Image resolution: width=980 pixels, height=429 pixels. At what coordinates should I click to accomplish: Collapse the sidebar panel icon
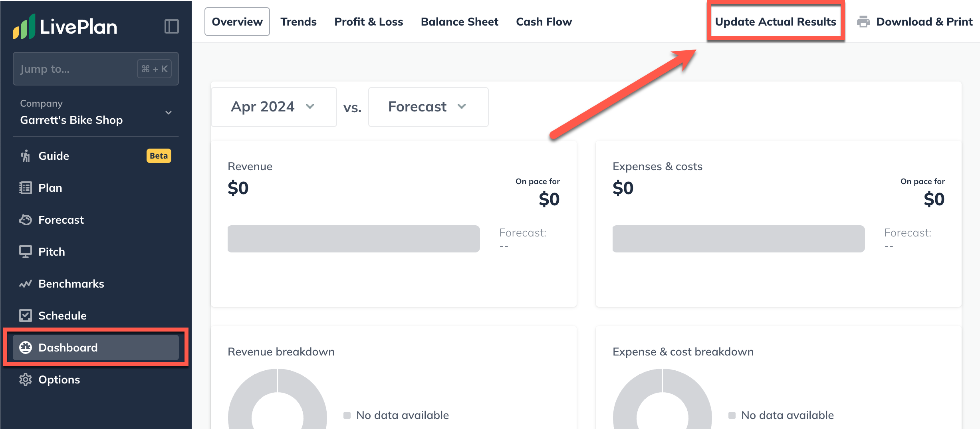(171, 26)
